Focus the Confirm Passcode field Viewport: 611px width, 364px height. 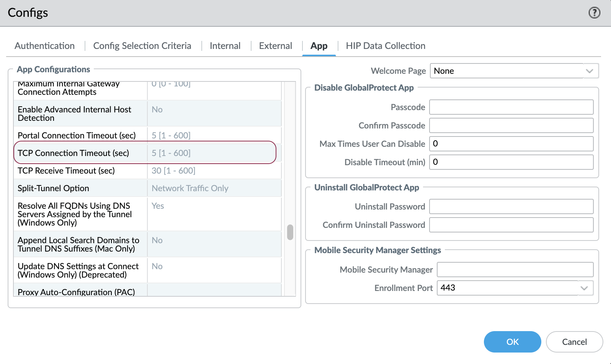[x=511, y=125]
